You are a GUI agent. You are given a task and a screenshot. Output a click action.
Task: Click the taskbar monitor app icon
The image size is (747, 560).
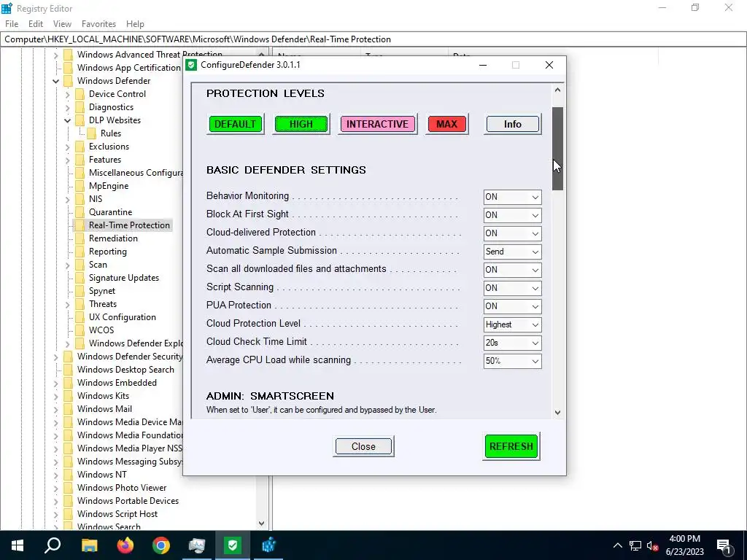click(197, 545)
